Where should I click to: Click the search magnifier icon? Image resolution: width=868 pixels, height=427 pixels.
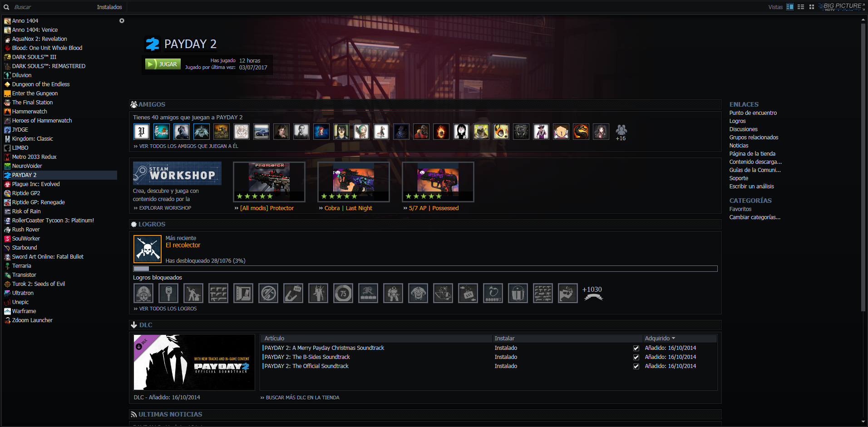pos(6,7)
